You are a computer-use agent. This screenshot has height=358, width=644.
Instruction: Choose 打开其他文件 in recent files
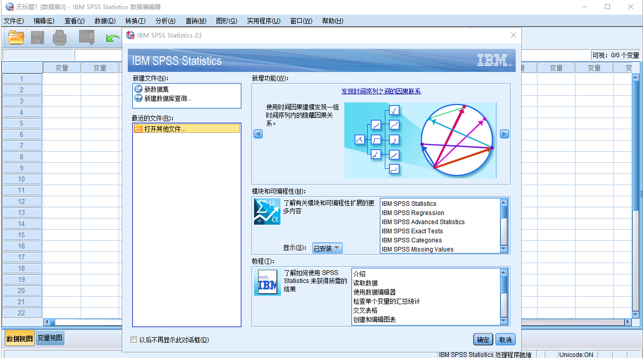point(164,129)
